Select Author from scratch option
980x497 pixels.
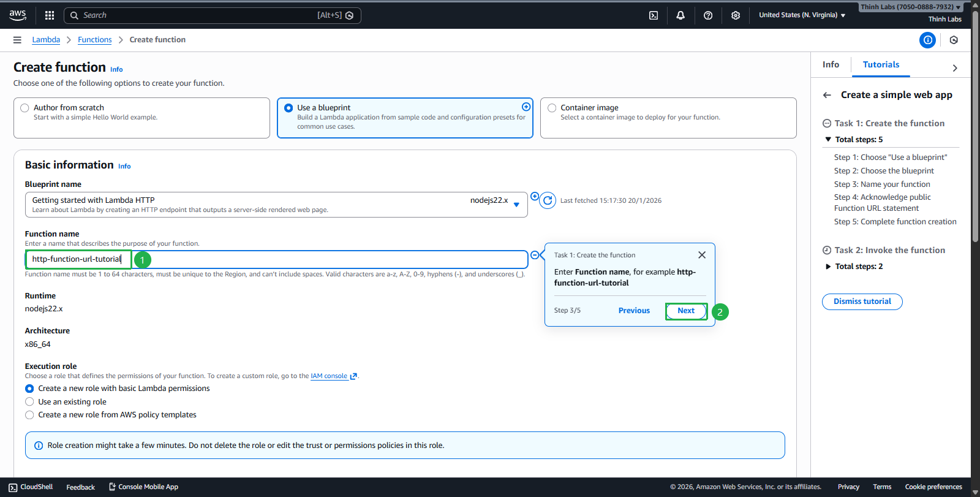click(25, 108)
